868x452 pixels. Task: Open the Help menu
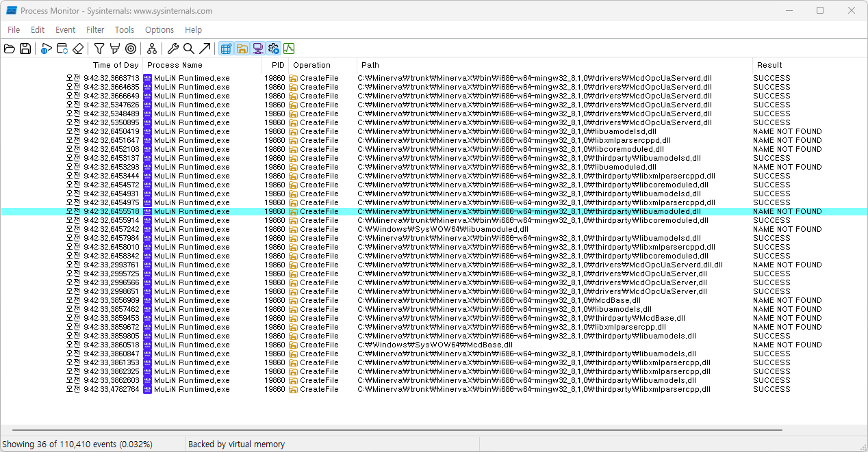[x=194, y=30]
